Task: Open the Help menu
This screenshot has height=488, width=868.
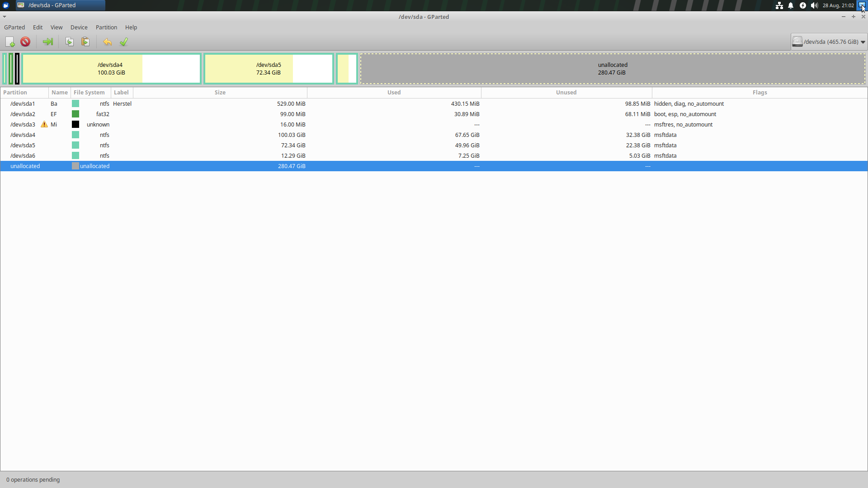Action: 131,28
